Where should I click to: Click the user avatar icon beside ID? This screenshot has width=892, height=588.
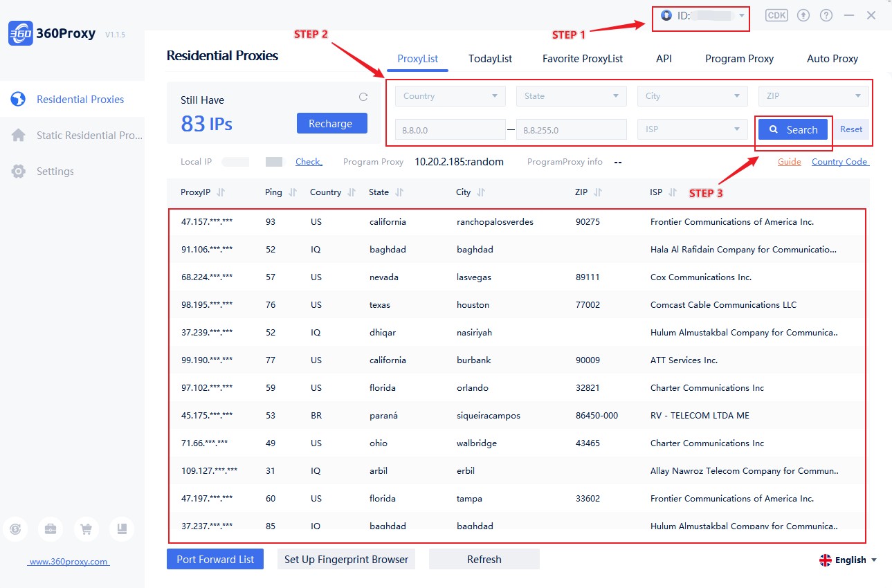(666, 15)
